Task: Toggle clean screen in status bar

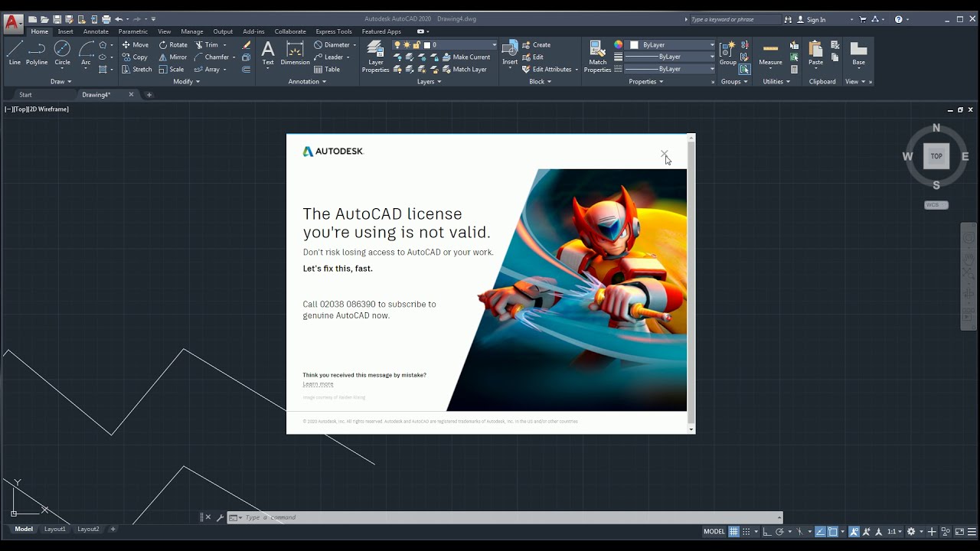Action: (x=959, y=531)
